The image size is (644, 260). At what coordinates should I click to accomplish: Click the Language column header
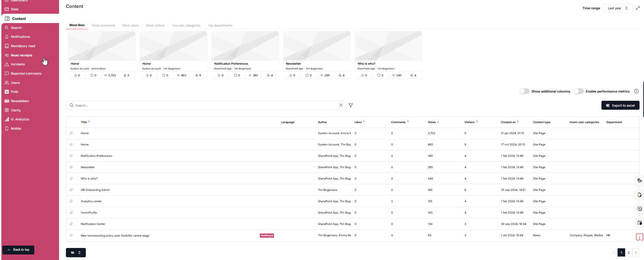coord(288,122)
